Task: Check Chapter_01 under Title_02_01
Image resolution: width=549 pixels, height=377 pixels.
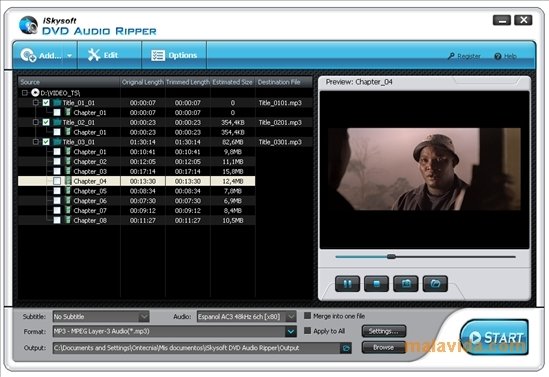Action: coord(57,132)
